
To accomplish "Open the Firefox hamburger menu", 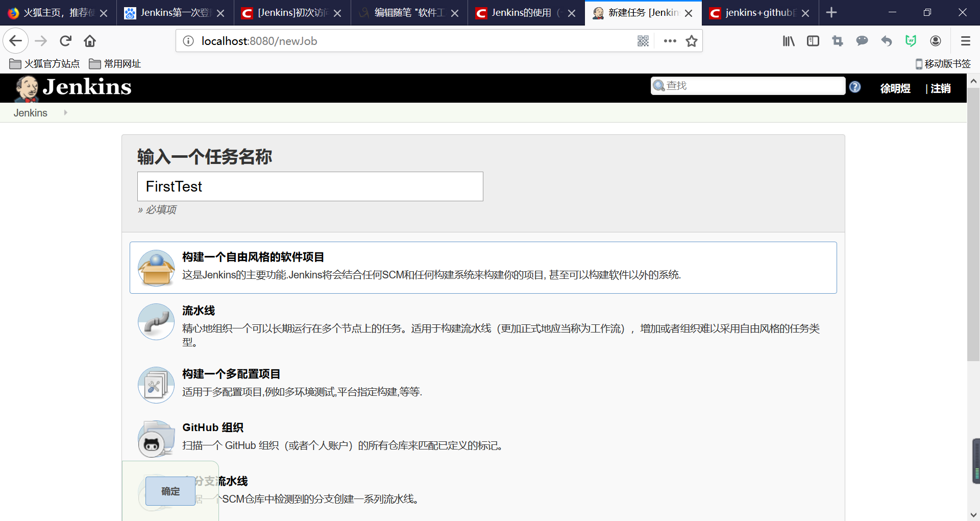I will (x=965, y=41).
